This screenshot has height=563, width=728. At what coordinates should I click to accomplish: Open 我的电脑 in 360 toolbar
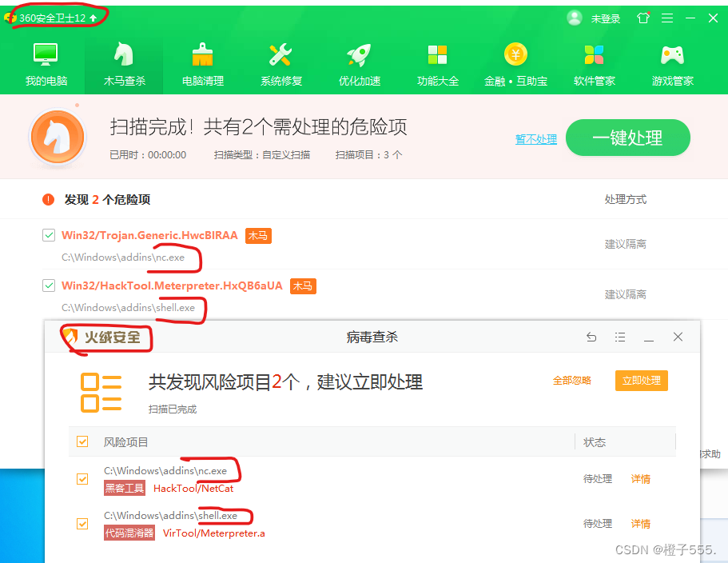[46, 64]
